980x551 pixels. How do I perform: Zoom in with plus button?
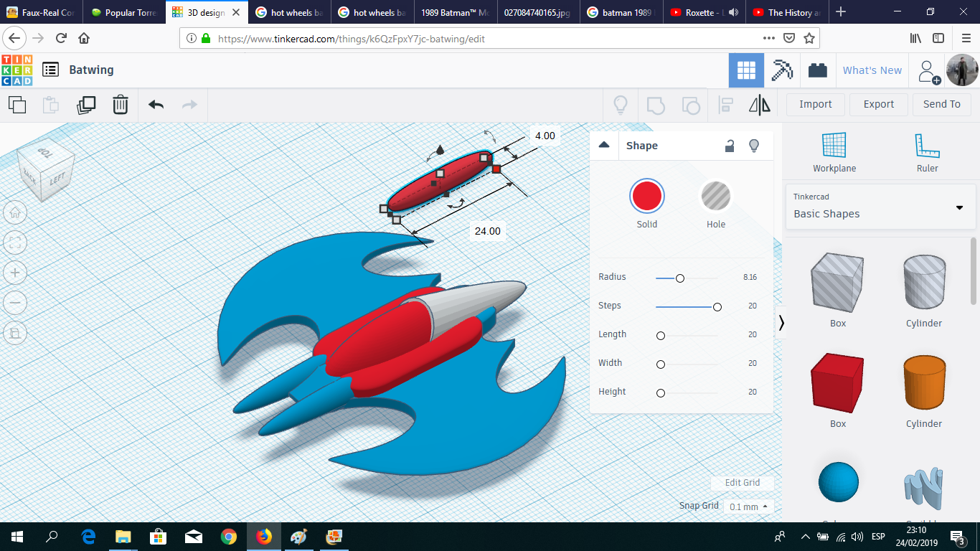15,273
